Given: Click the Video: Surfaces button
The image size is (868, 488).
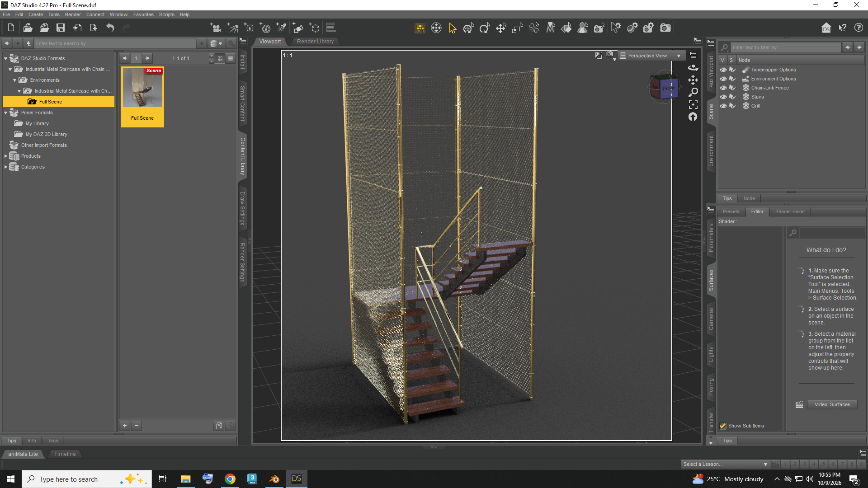Looking at the screenshot, I should [x=832, y=404].
